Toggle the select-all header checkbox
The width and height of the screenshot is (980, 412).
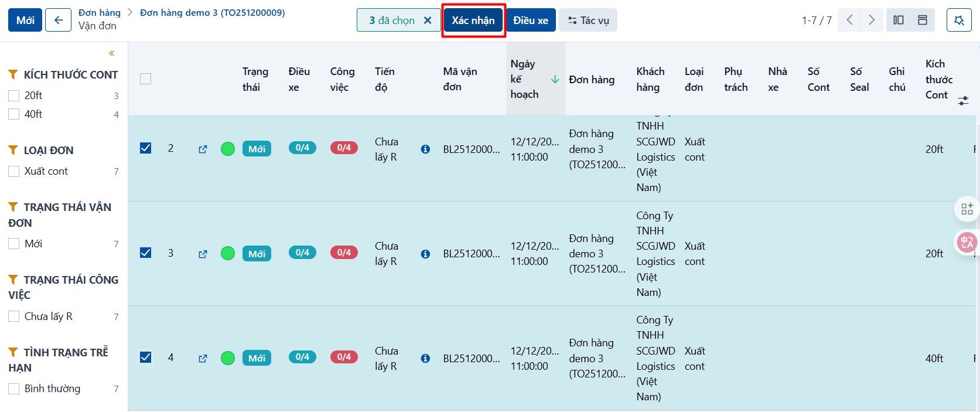[x=146, y=79]
